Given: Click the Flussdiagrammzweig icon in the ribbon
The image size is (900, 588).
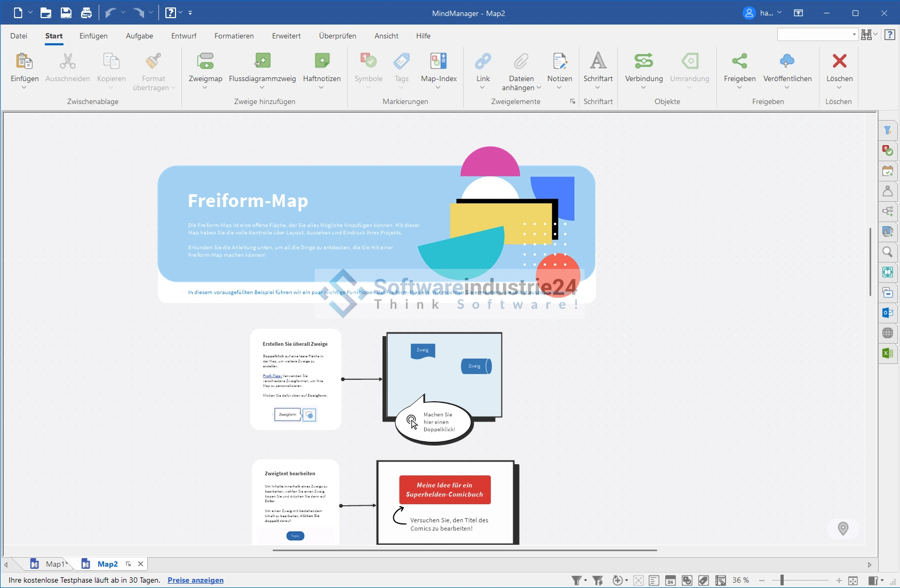Looking at the screenshot, I should pyautogui.click(x=262, y=61).
